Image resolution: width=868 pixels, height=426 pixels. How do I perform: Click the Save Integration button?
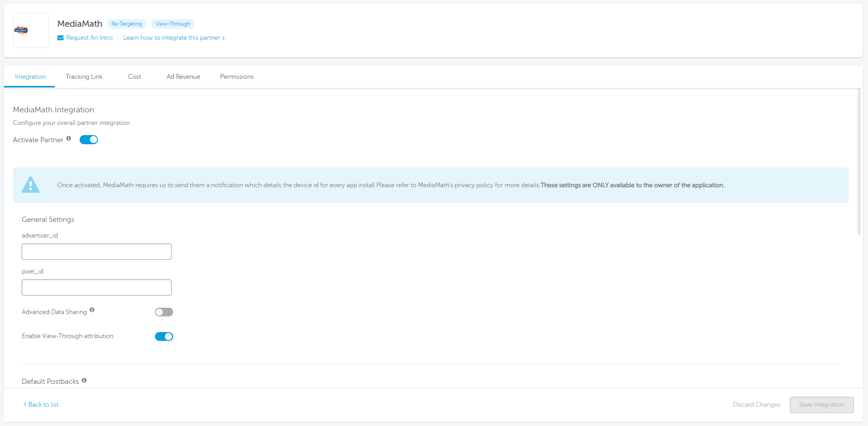(x=822, y=405)
